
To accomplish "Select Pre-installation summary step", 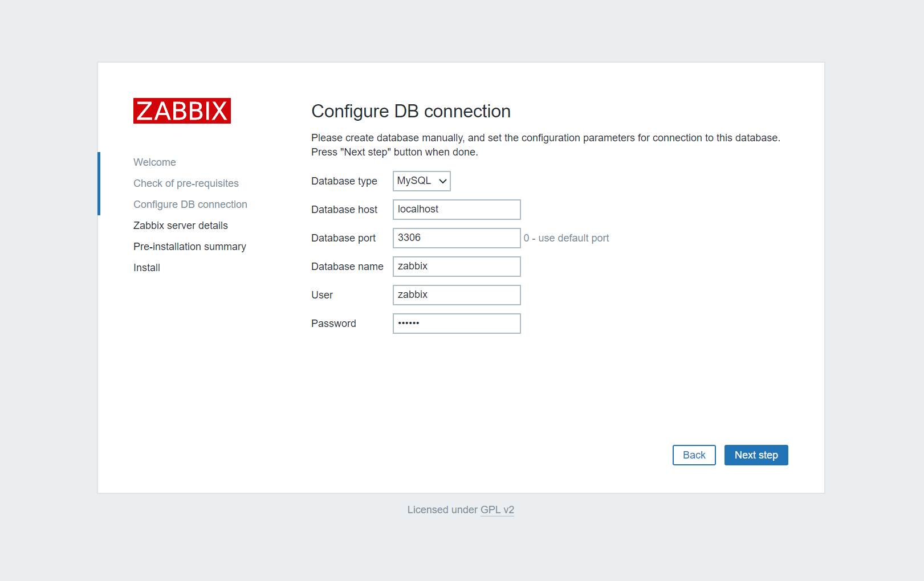I will pos(190,247).
